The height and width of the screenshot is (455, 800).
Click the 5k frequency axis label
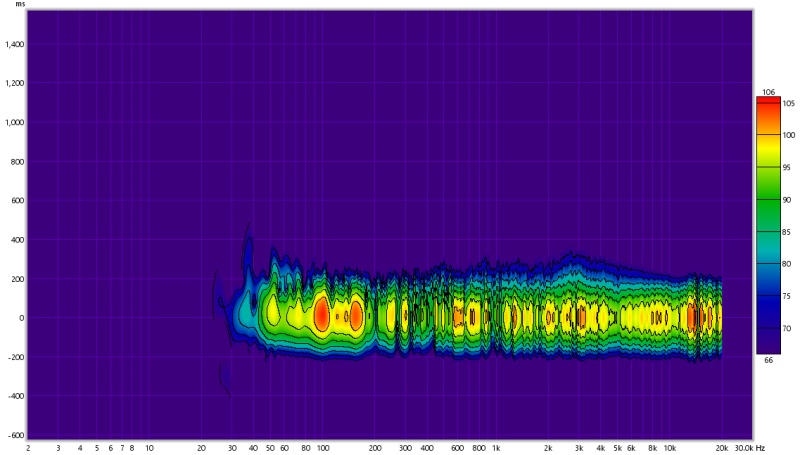[617, 448]
